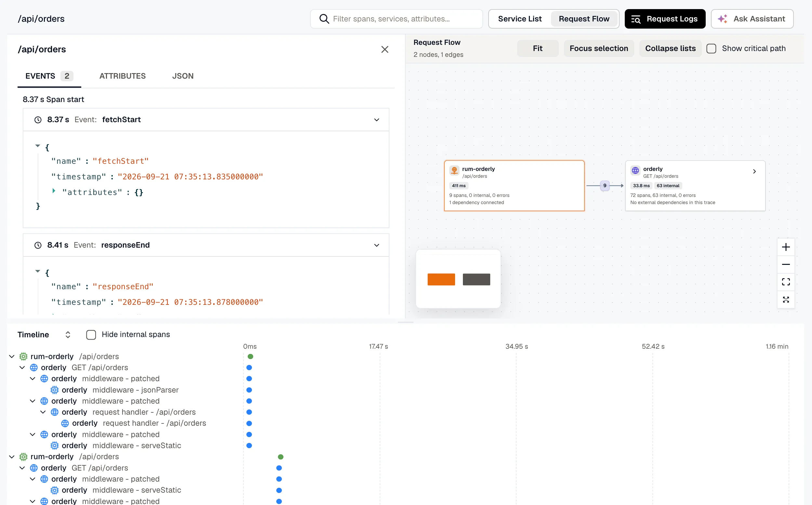The height and width of the screenshot is (505, 812).
Task: Check Hide internal spans checkbox
Action: click(x=91, y=335)
